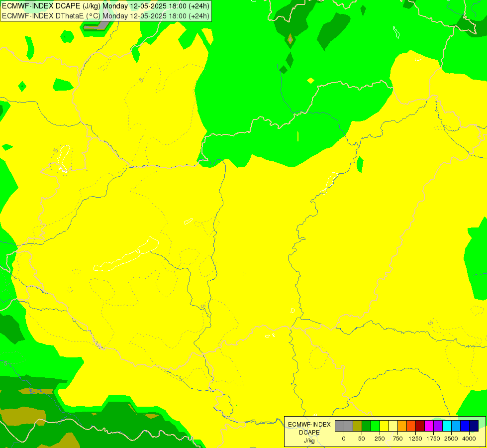Click the dark green legend swatch
Image resolution: width=487 pixels, height=448 pixels.
coord(367,426)
